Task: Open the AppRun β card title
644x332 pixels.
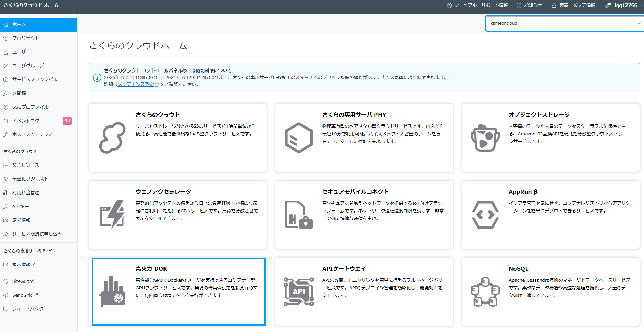Action: [523, 192]
